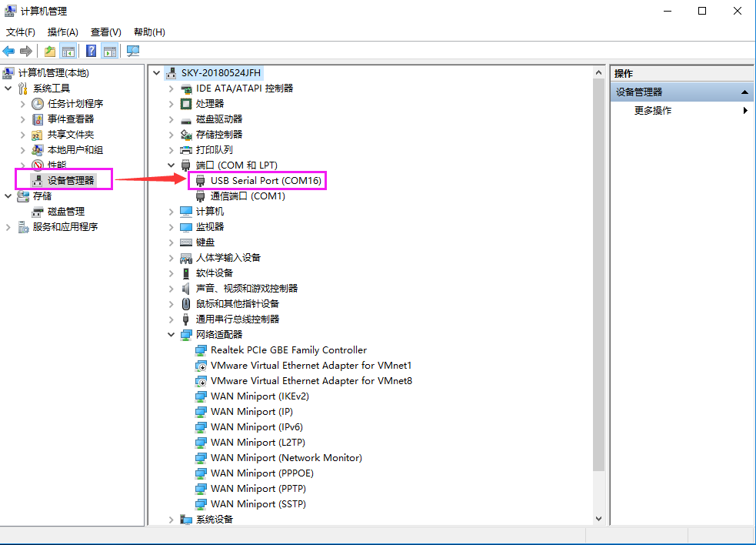Toggle the show/hide action pane icon
Screen dimensions: 756x545
point(110,51)
